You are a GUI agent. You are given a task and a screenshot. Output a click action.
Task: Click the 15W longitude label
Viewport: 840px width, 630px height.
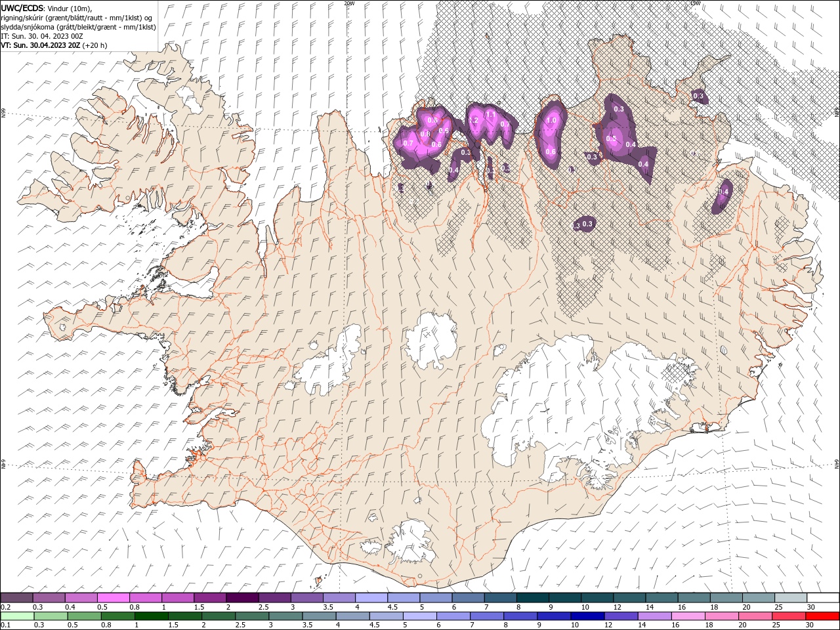pyautogui.click(x=695, y=3)
